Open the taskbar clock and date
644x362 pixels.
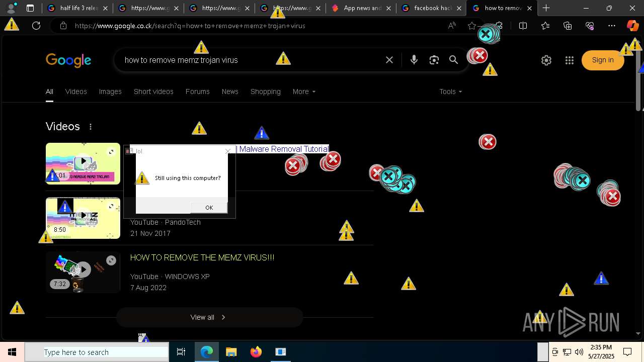[x=601, y=352]
